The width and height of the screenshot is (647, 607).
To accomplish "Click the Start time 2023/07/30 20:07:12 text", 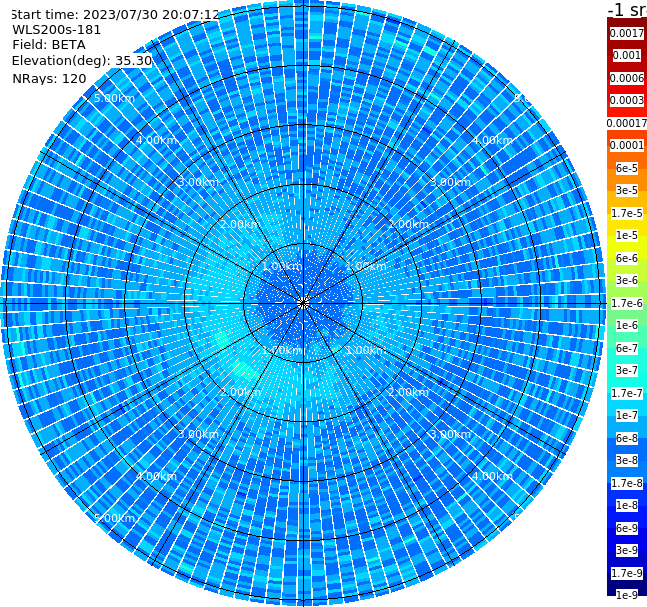I will pyautogui.click(x=115, y=14).
